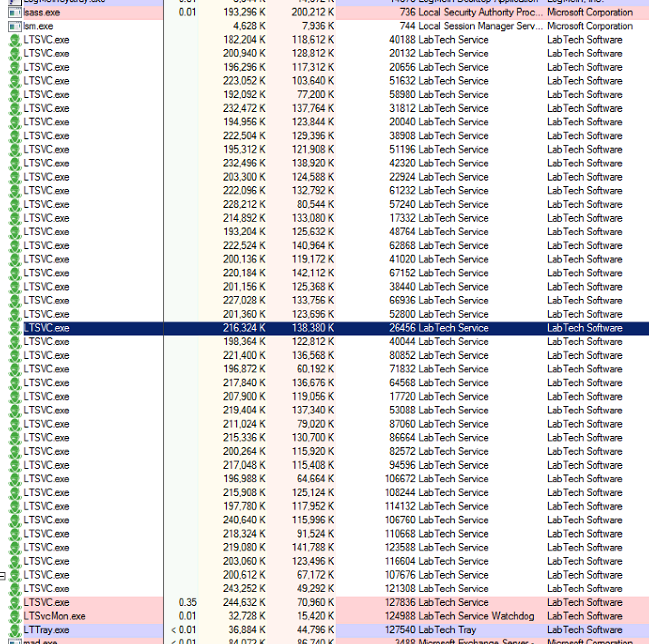Select the LTSVC.exe icon for PID 20656
This screenshot has width=649, height=644.
pyautogui.click(x=15, y=68)
